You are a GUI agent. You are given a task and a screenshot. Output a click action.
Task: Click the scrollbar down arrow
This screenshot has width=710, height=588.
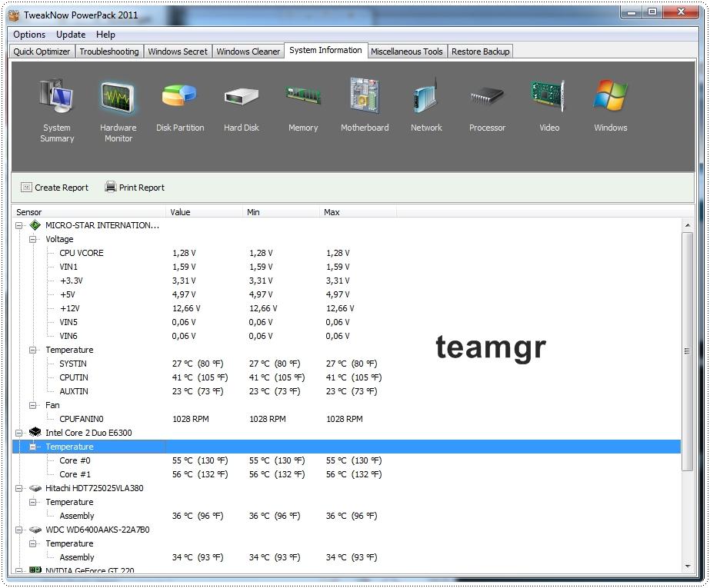pyautogui.click(x=688, y=566)
